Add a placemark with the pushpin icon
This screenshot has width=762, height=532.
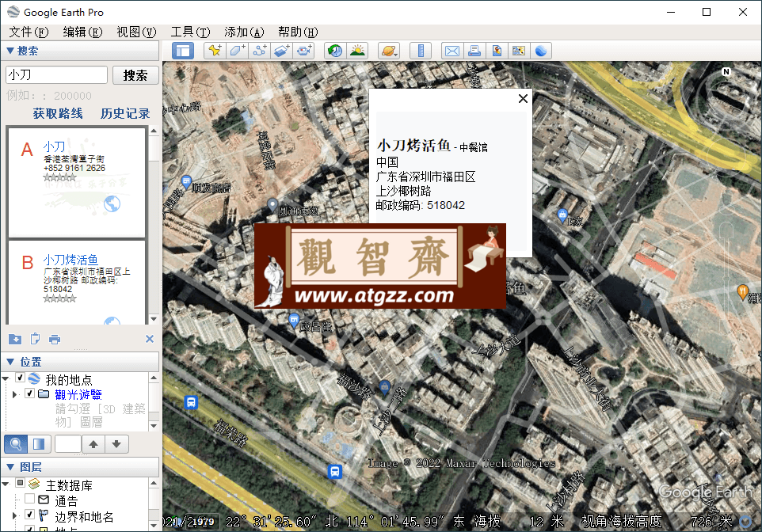215,51
